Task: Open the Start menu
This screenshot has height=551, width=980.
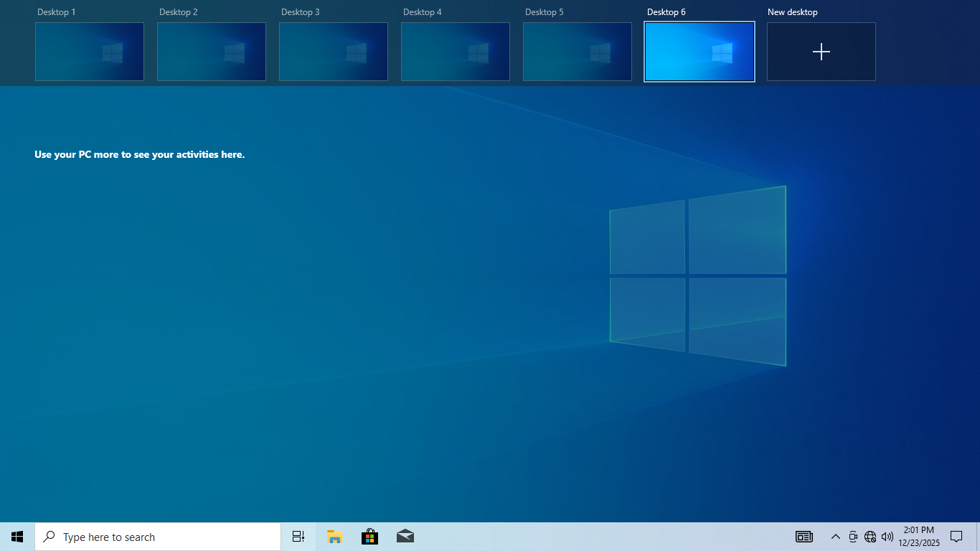Action: point(17,537)
